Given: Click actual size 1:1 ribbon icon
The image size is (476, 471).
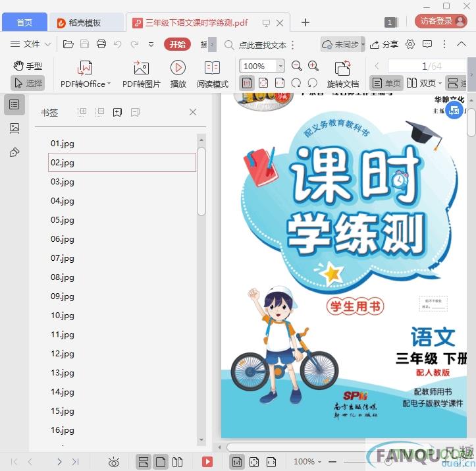Looking at the screenshot, I should tap(247, 83).
